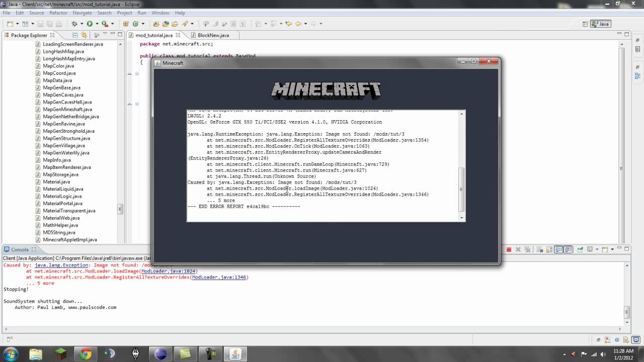Open the Project menu
This screenshot has height=362, width=644.
pos(124,13)
